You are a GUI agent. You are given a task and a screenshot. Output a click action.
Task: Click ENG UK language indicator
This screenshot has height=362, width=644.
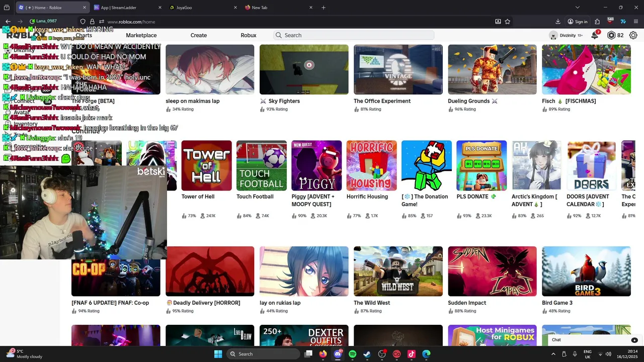click(588, 354)
